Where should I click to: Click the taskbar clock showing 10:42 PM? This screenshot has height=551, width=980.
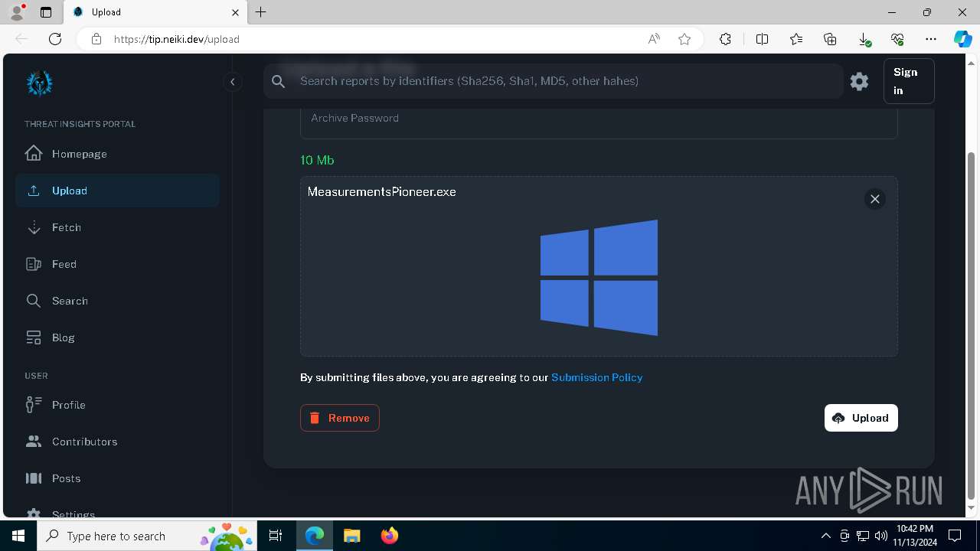pyautogui.click(x=915, y=536)
